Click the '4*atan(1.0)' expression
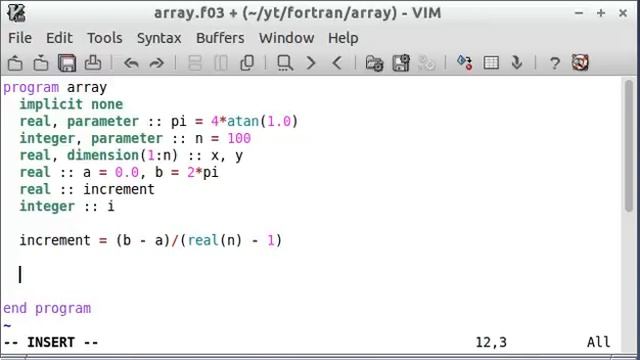The width and height of the screenshot is (640, 360). click(x=254, y=121)
